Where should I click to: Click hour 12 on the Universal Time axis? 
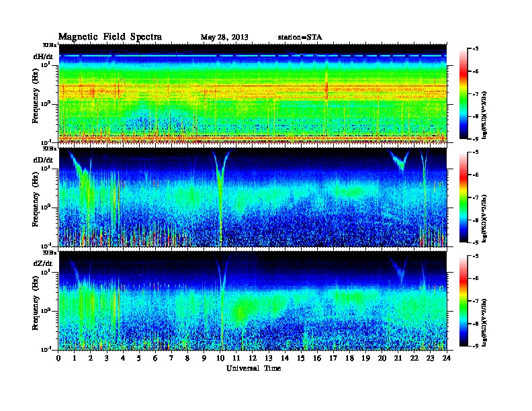tap(253, 359)
